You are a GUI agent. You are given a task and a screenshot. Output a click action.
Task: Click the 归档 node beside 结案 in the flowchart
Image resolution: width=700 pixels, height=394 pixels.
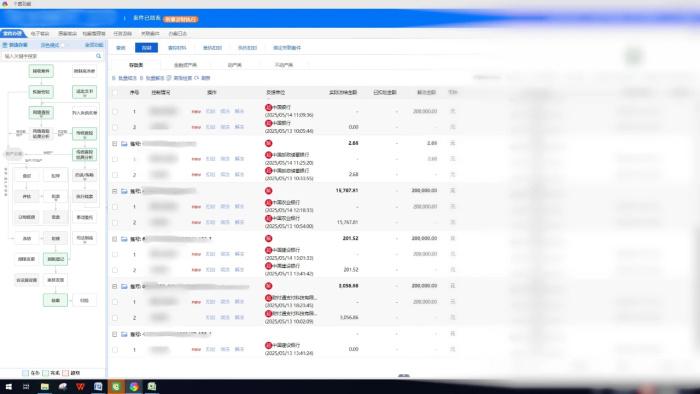pyautogui.click(x=84, y=300)
